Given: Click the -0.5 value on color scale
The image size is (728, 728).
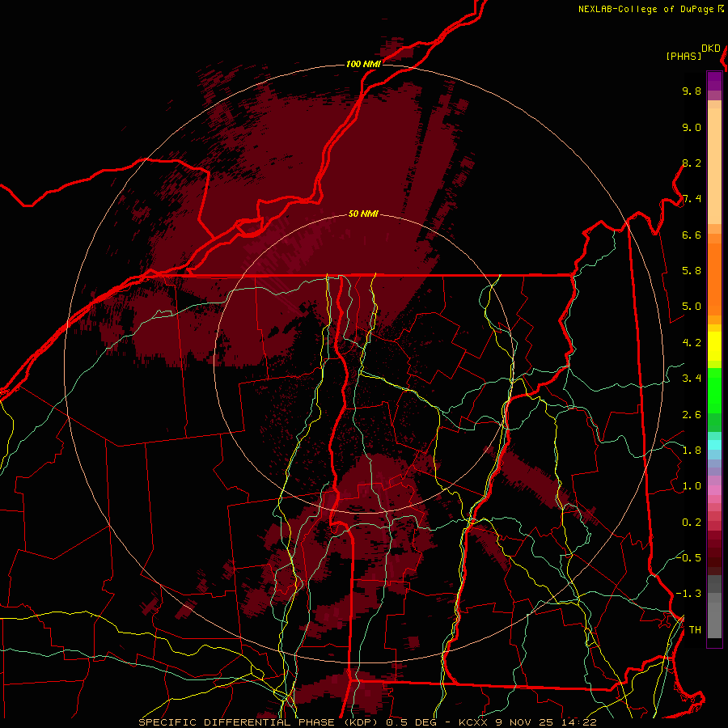Looking at the screenshot, I should click(x=688, y=558).
